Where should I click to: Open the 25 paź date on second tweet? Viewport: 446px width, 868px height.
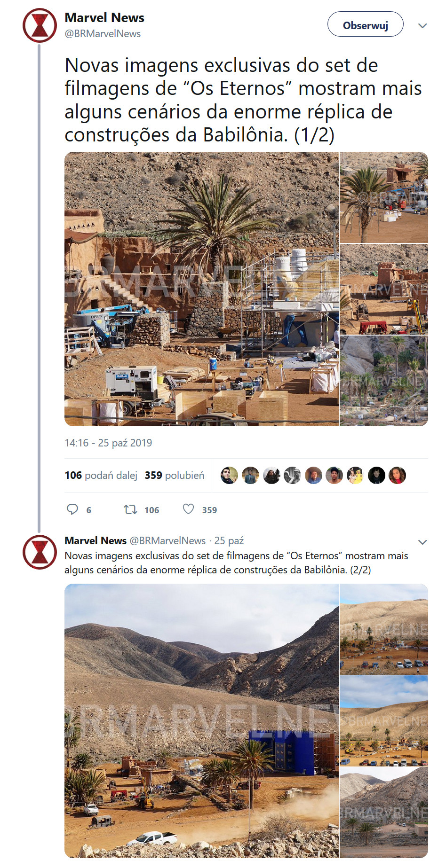click(229, 541)
